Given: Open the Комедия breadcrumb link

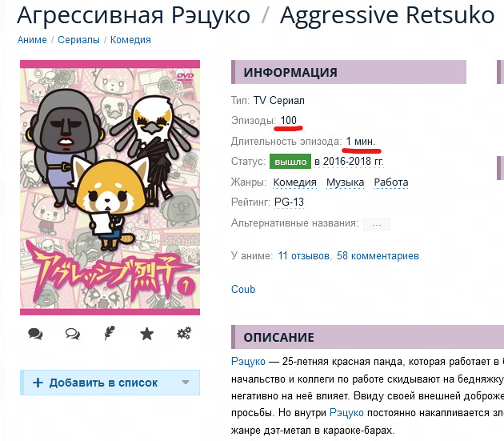Looking at the screenshot, I should pyautogui.click(x=130, y=40).
